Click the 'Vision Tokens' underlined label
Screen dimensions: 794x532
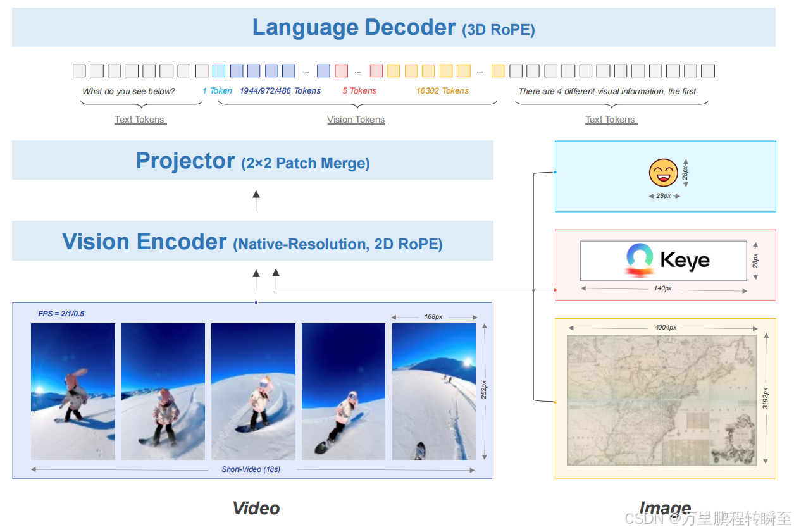click(356, 120)
